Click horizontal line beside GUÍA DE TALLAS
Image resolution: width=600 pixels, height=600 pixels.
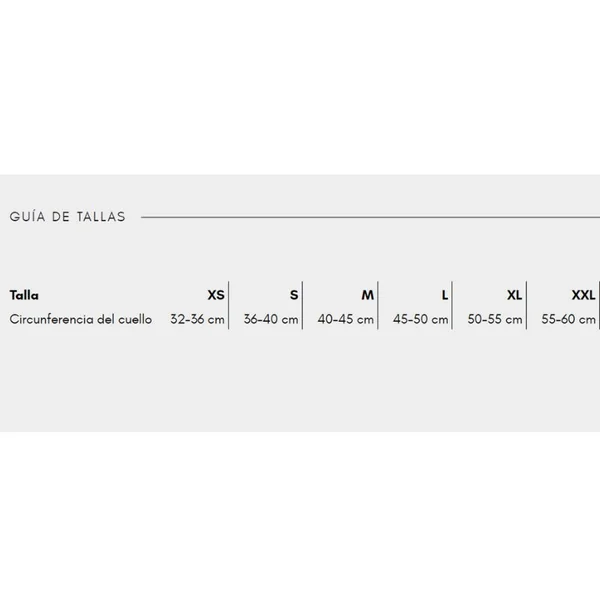pos(370,217)
